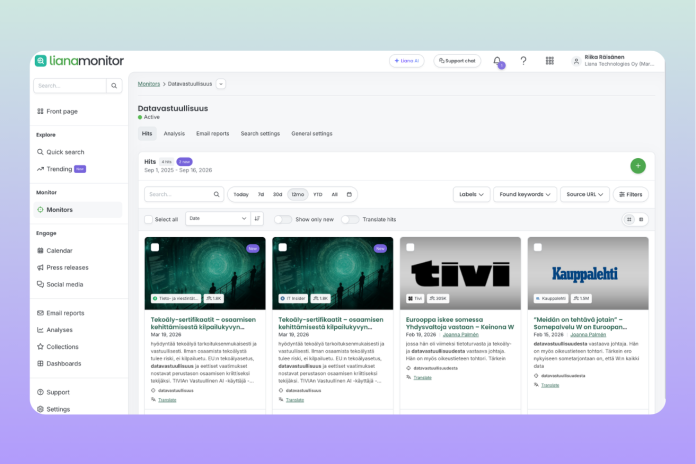The width and height of the screenshot is (696, 464).
Task: Click the hits search magnifier icon
Action: [216, 194]
